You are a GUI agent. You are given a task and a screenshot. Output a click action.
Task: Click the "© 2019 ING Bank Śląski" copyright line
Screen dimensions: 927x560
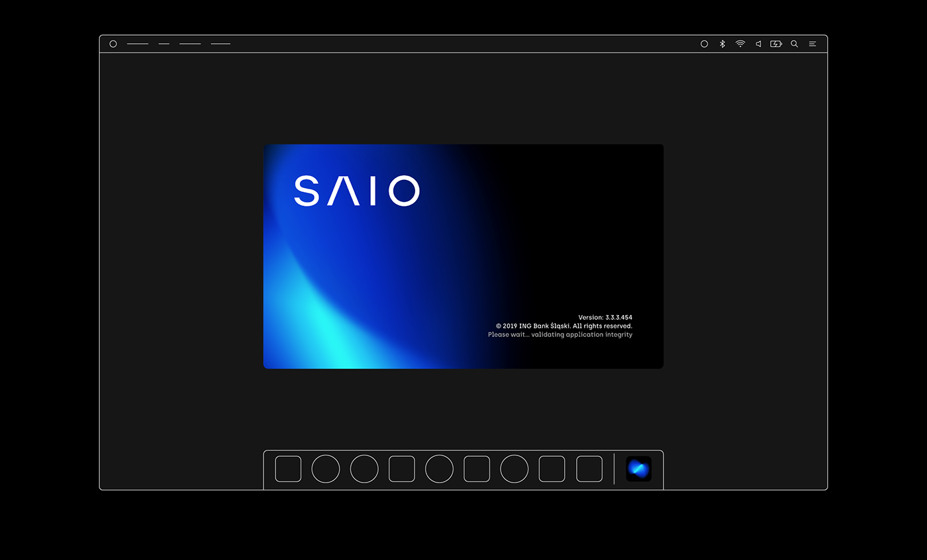click(564, 326)
